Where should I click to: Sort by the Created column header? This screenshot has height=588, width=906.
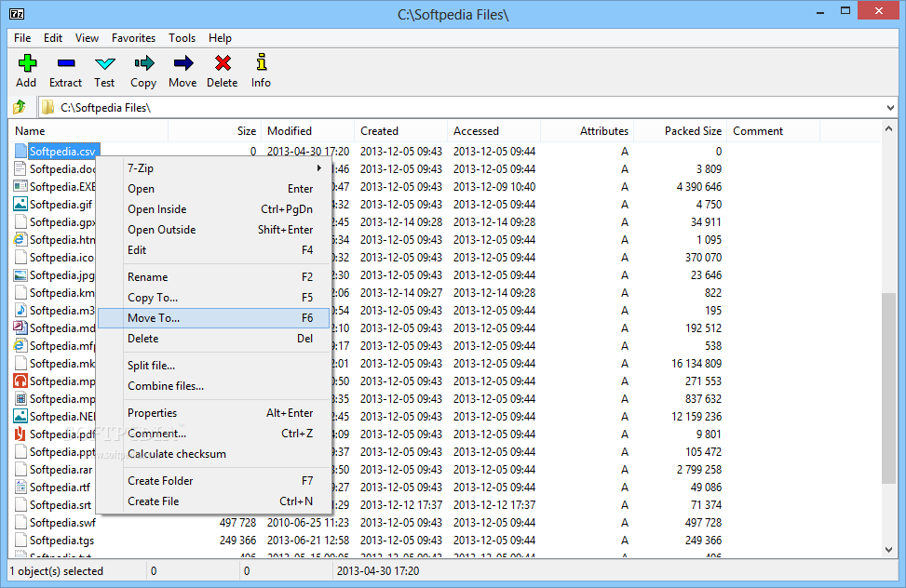click(x=400, y=131)
